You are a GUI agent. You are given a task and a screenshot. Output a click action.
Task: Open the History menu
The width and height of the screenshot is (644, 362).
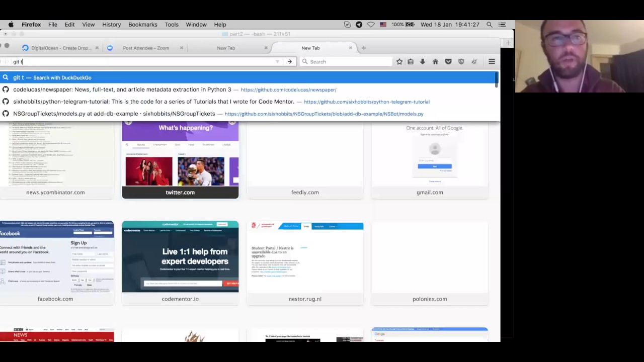pos(112,24)
